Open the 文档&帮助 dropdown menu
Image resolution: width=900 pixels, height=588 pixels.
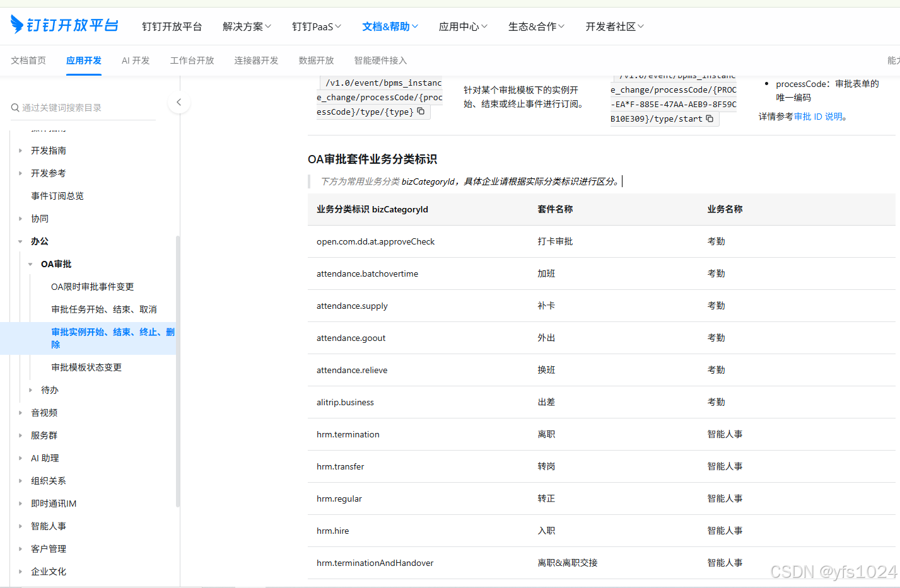pyautogui.click(x=390, y=26)
